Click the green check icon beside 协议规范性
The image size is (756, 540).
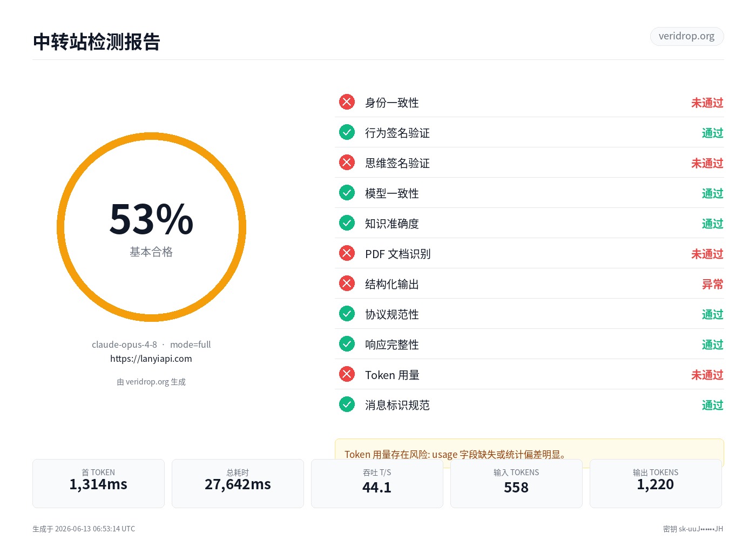coord(347,314)
